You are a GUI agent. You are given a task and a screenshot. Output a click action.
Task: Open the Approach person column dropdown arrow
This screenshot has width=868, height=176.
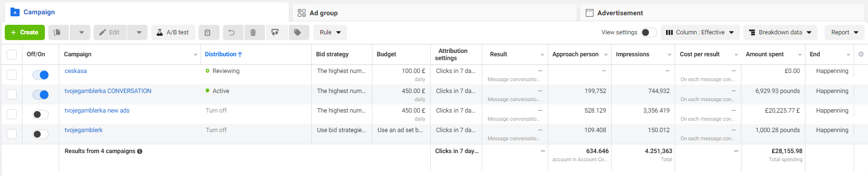point(606,55)
